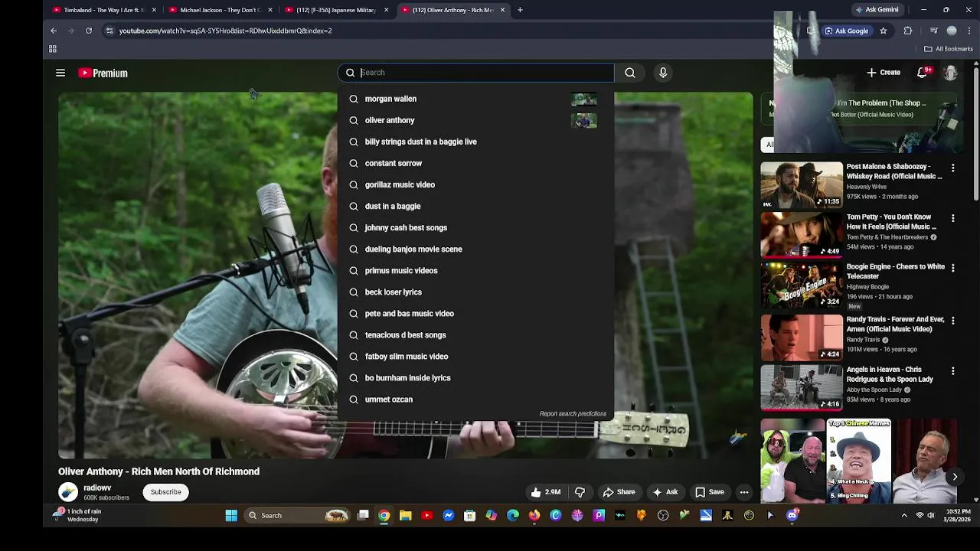Viewport: 980px width, 551px height.
Task: Open options for Randy Travis video
Action: pos(952,321)
